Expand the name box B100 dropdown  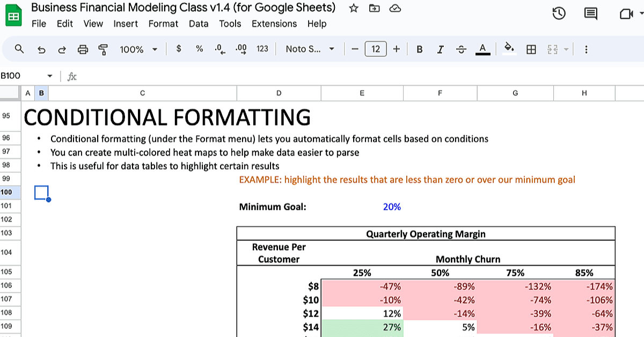(50, 76)
